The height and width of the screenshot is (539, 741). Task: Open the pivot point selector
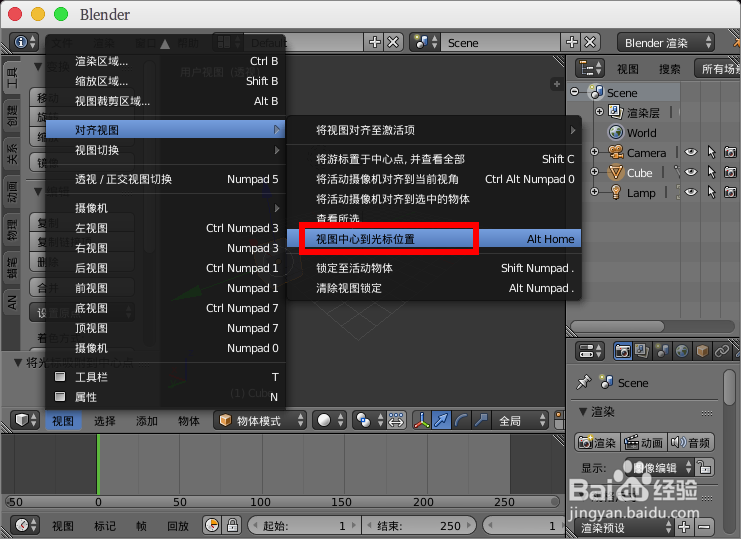pos(370,420)
